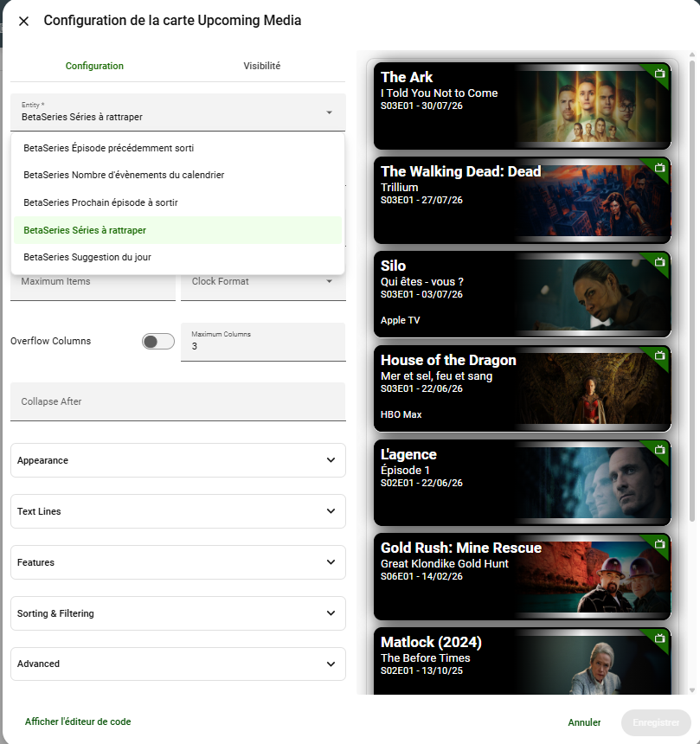
Task: Click the Collapse After input field
Action: [x=178, y=401]
